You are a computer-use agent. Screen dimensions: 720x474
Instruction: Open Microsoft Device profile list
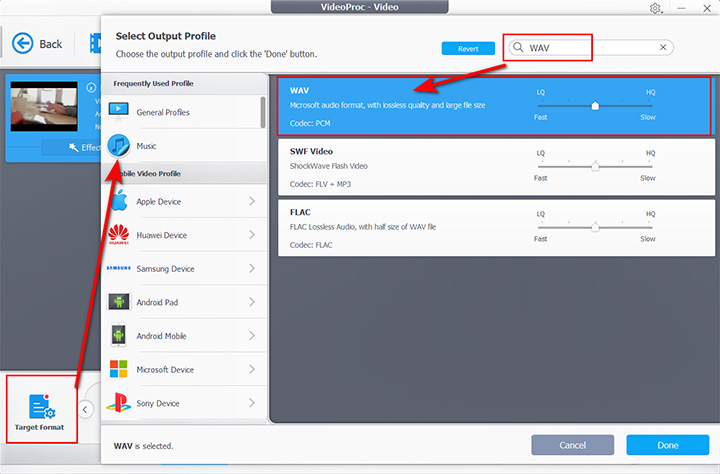coord(184,369)
